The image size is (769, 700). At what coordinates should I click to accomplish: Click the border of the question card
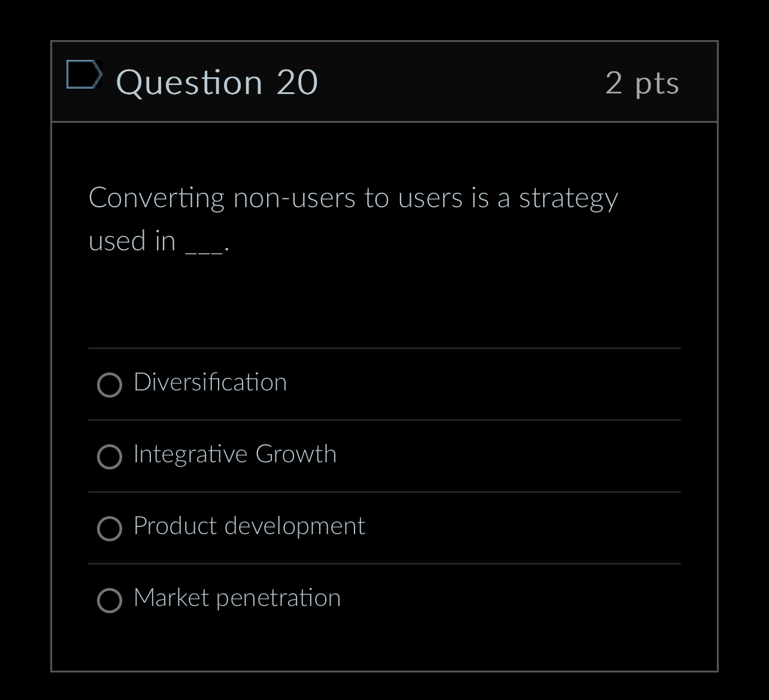pyautogui.click(x=52, y=359)
